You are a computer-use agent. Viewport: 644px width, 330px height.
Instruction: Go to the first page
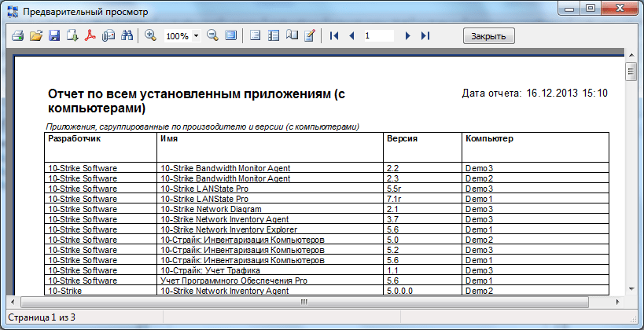[x=334, y=35]
